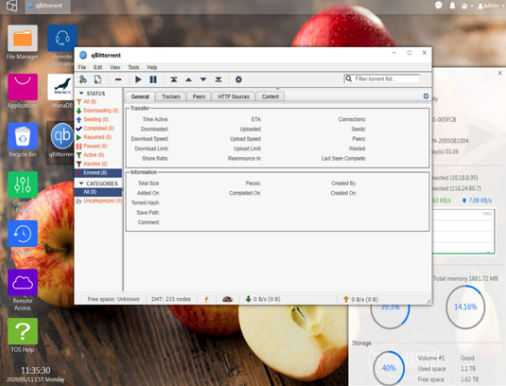Image resolution: width=506 pixels, height=386 pixels.
Task: Click the Add torrent link toolbar icon
Action: click(x=83, y=79)
